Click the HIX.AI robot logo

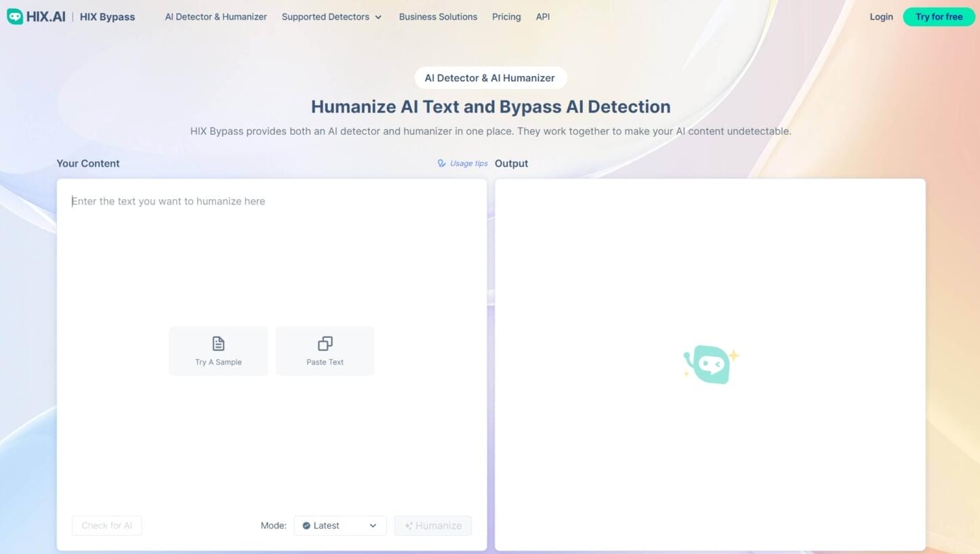click(16, 16)
